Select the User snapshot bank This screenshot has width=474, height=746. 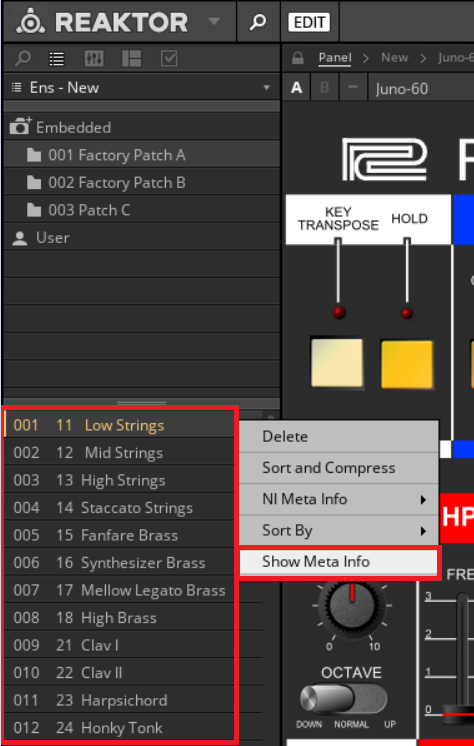tap(141, 238)
